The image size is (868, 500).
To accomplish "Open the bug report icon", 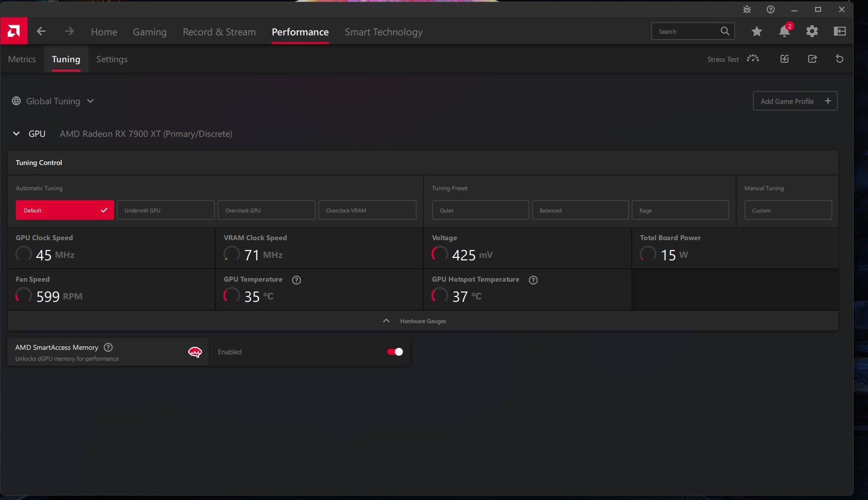I will pos(747,9).
